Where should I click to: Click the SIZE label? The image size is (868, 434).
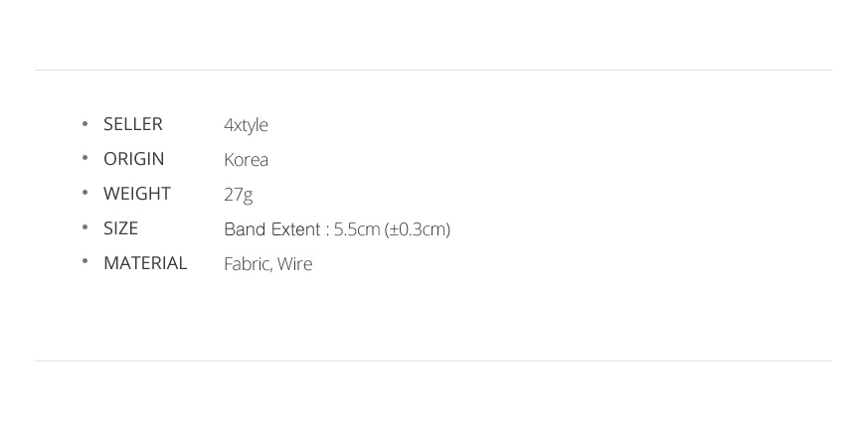tap(120, 228)
